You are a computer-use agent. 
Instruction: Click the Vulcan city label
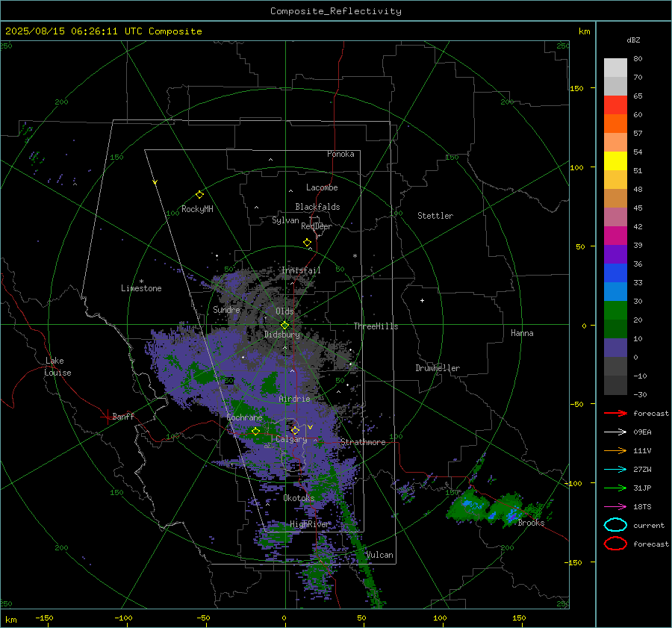(x=380, y=555)
